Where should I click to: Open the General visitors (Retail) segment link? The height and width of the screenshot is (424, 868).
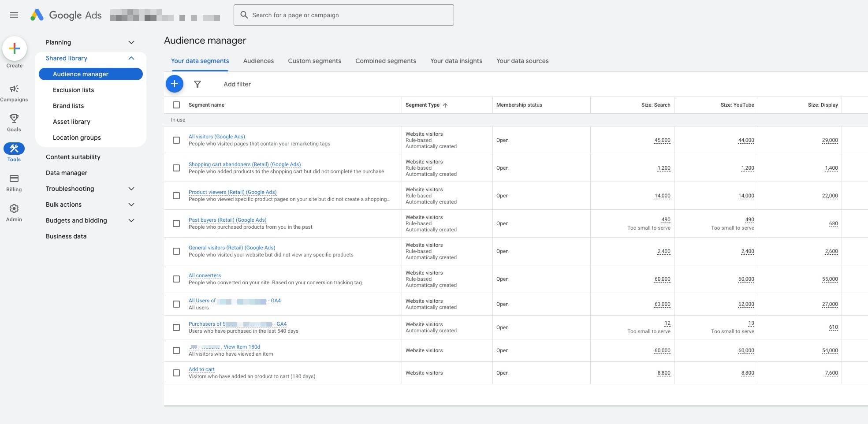pyautogui.click(x=232, y=248)
